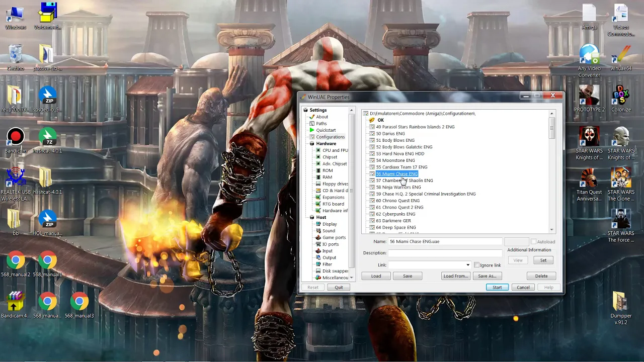Screen dimensions: 644x362
Task: Grab the configuration list scrollbar thumb
Action: click(x=552, y=128)
